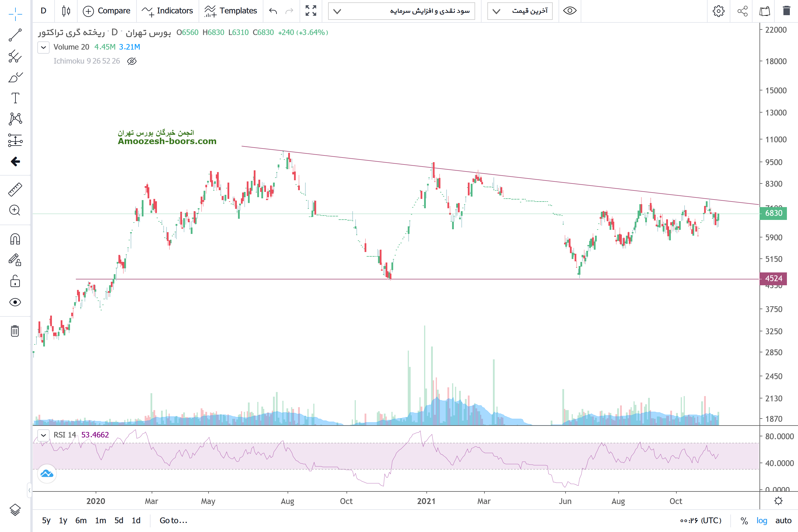Click the ruler measure tool

[x=15, y=190]
